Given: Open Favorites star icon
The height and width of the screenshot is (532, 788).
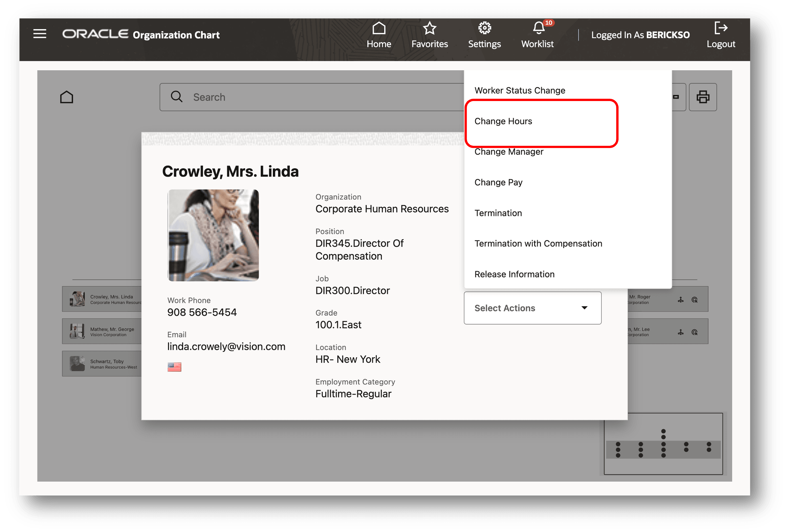Looking at the screenshot, I should click(429, 35).
